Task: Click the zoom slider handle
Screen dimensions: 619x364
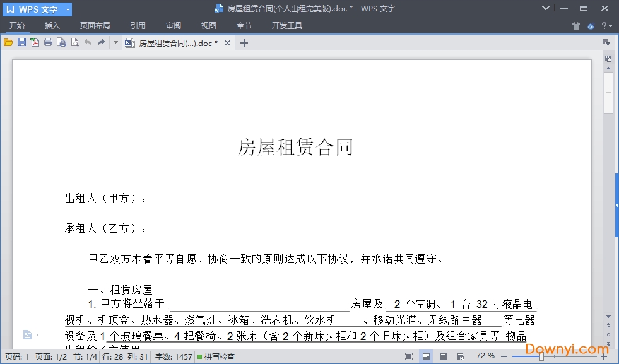Action: tap(541, 356)
